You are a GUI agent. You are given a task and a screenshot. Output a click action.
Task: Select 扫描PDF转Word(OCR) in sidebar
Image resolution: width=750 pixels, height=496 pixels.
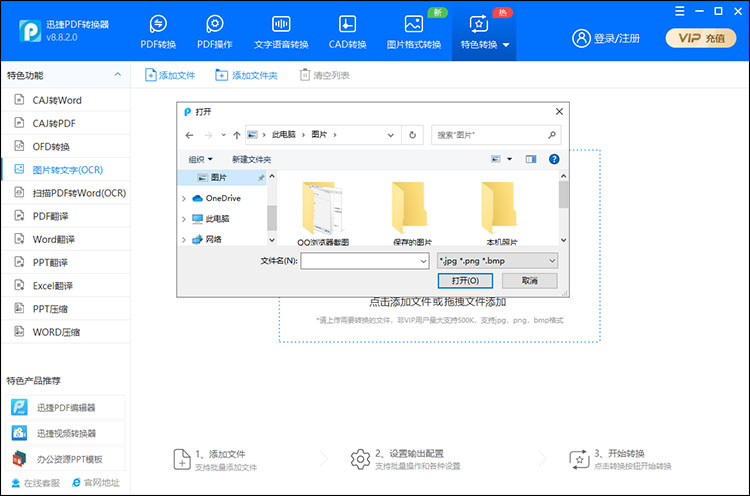66,193
